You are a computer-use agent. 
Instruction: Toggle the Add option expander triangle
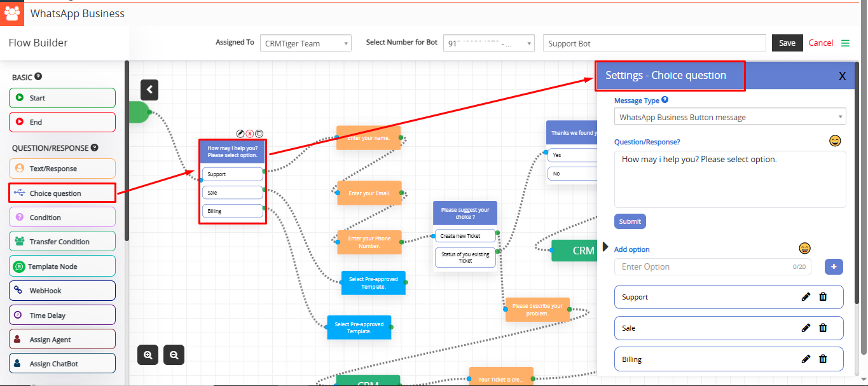pos(605,247)
